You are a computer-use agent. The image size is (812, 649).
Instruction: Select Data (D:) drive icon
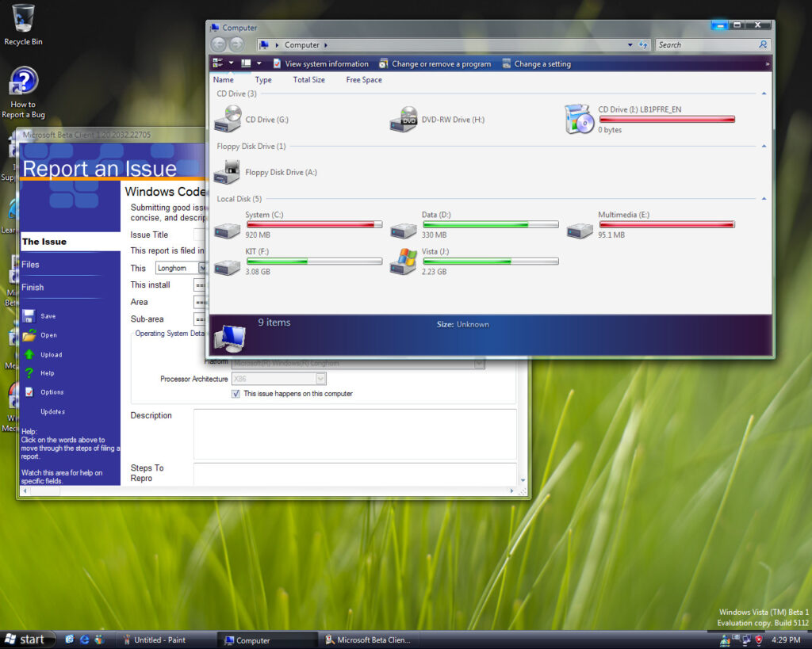pos(404,230)
